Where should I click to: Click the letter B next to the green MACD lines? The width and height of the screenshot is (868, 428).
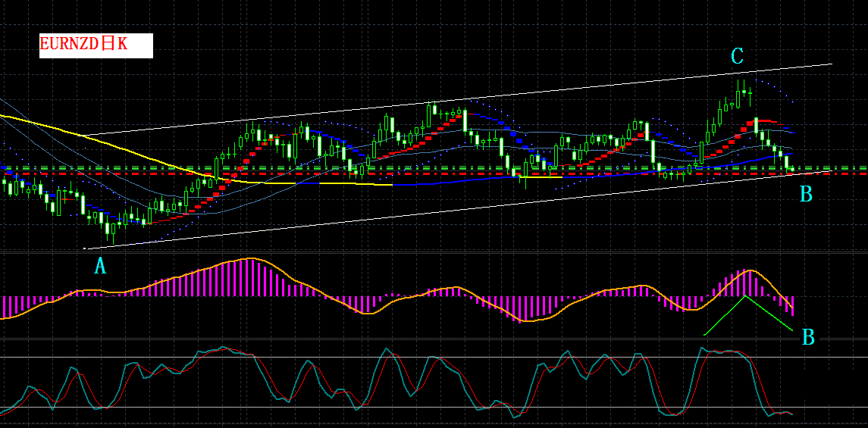(808, 337)
